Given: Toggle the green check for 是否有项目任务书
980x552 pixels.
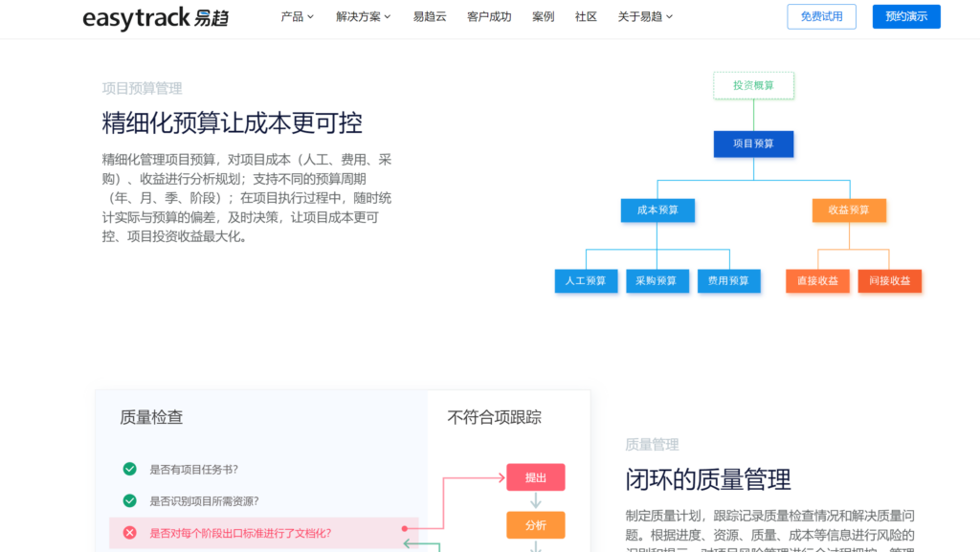Looking at the screenshot, I should coord(129,470).
